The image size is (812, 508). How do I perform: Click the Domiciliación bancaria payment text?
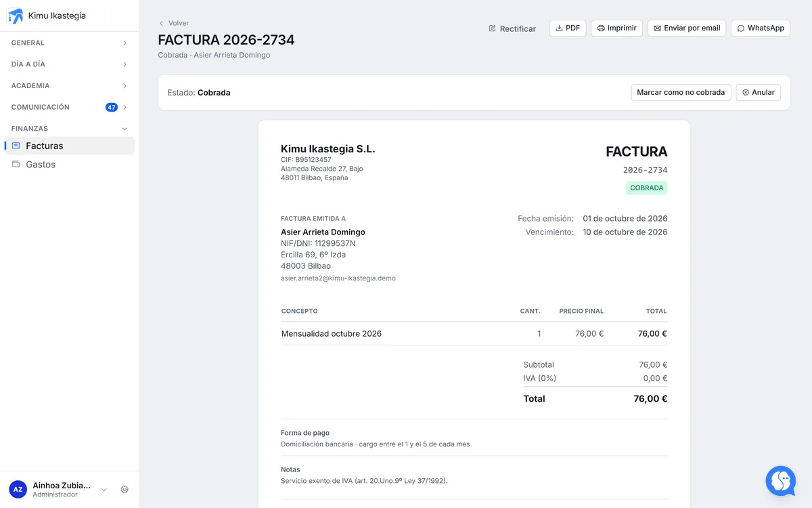point(376,444)
